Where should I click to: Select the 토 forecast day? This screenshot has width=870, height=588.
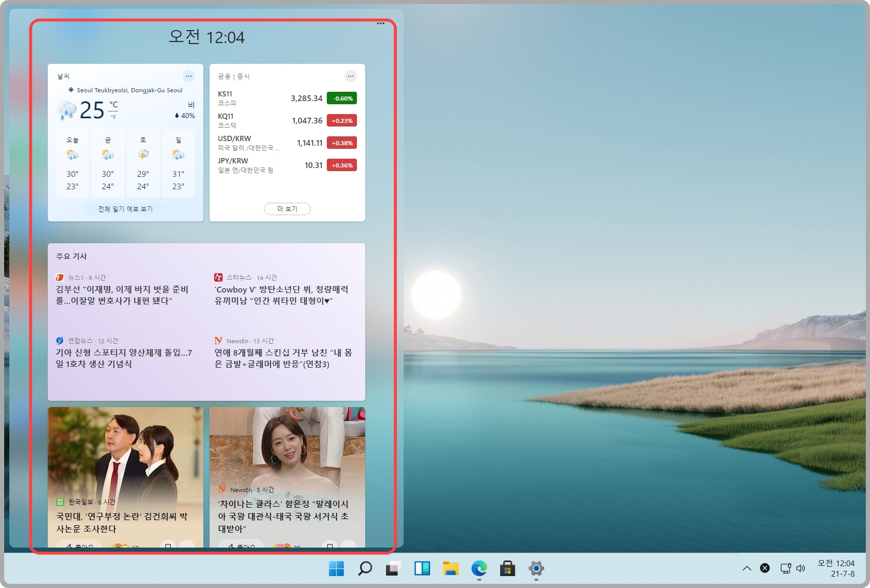click(x=143, y=163)
